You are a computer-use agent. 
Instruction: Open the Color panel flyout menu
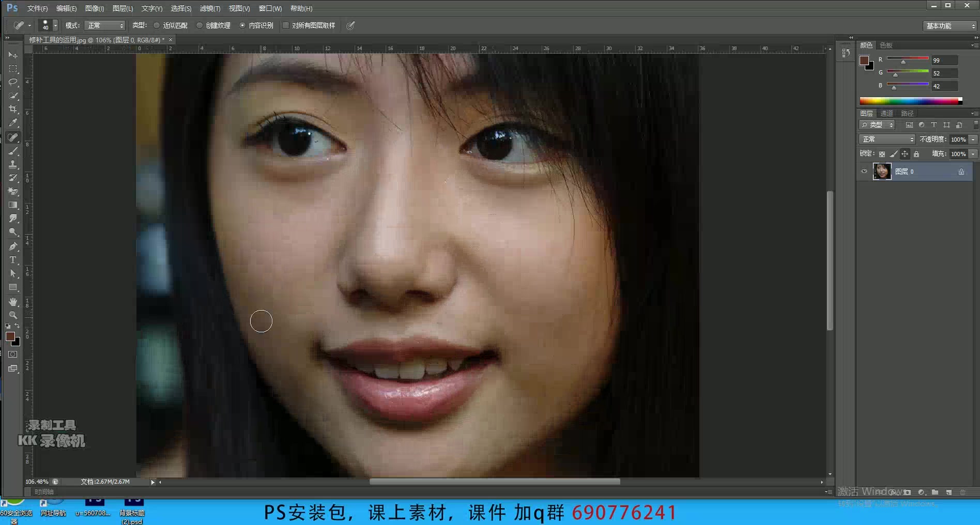click(974, 45)
